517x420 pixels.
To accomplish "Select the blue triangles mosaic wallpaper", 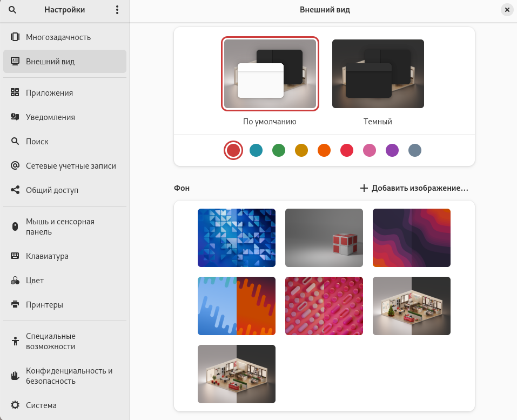I will pyautogui.click(x=237, y=238).
